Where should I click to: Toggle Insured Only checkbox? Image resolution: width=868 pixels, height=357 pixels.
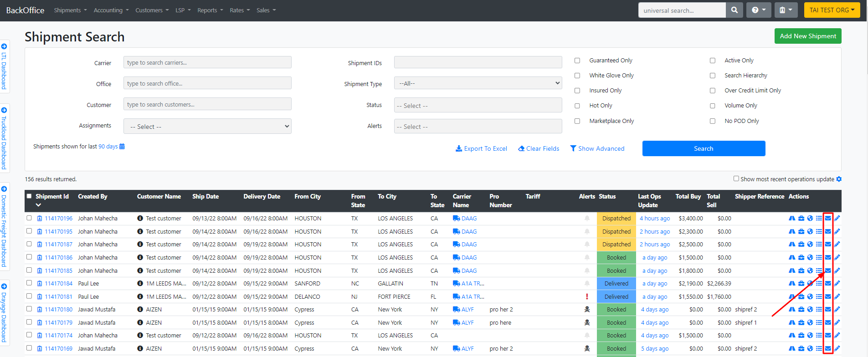pyautogui.click(x=577, y=91)
